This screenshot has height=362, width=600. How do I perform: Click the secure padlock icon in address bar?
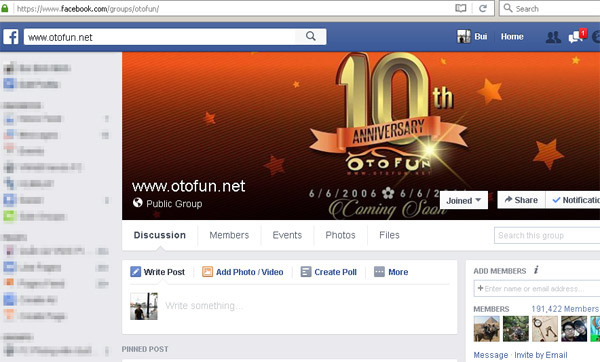click(5, 8)
